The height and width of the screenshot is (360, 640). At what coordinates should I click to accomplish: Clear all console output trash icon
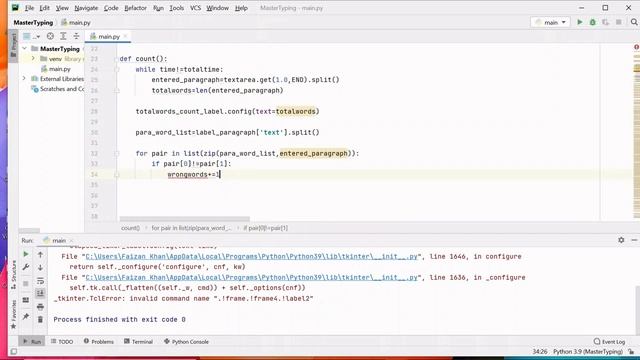coord(40,319)
